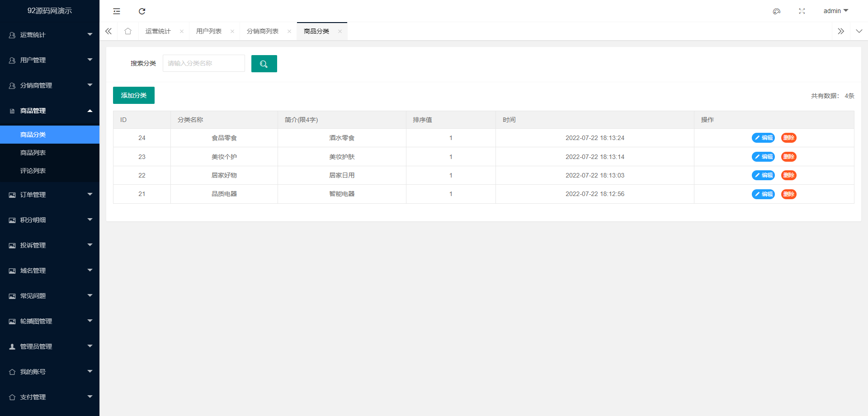This screenshot has height=416, width=868.
Task: Click the green search magnifier button
Action: tap(264, 64)
